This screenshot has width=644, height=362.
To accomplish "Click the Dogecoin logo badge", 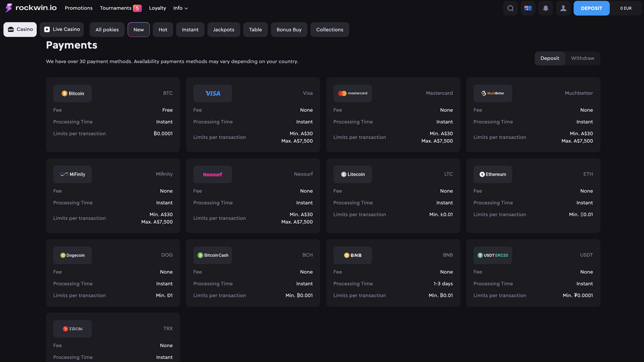I will [72, 255].
